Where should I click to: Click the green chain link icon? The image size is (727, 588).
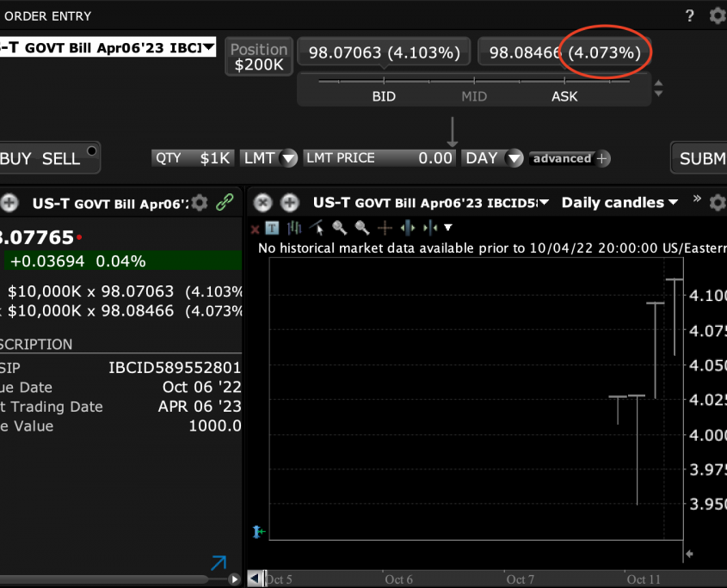(x=225, y=203)
